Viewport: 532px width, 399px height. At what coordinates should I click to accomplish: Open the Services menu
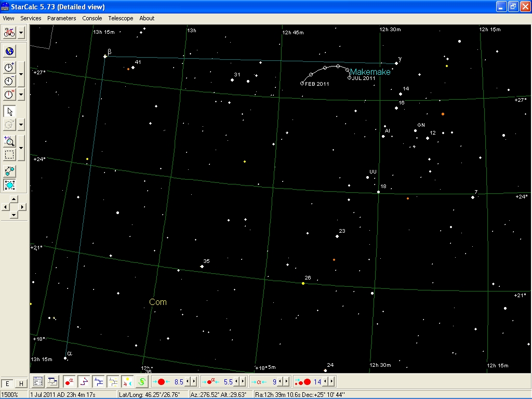point(31,18)
